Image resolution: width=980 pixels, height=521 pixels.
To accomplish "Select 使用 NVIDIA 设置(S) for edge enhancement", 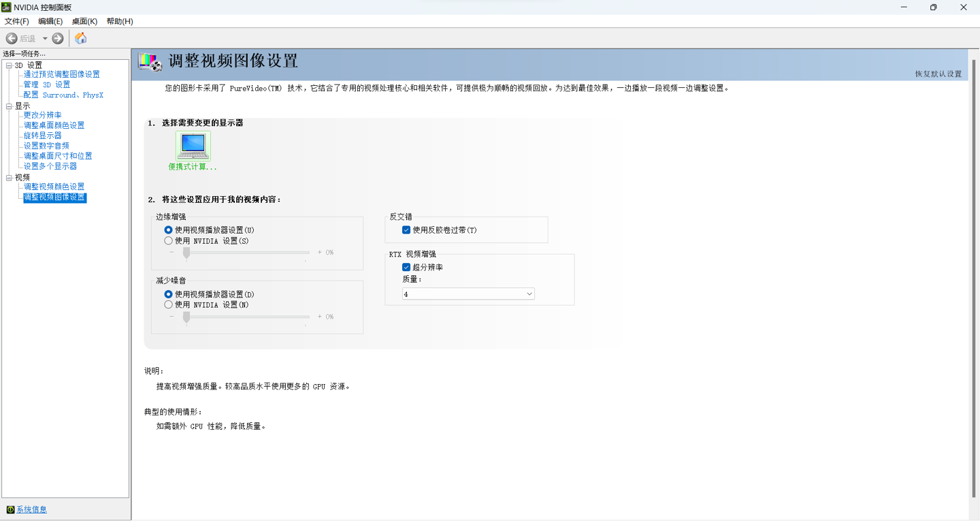I will (x=168, y=241).
